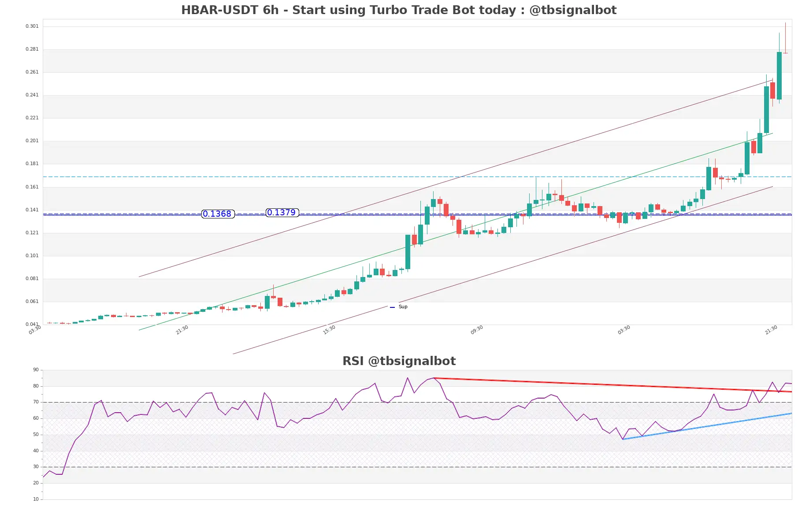
Task: Click the 0.1379 price label
Action: tap(282, 213)
